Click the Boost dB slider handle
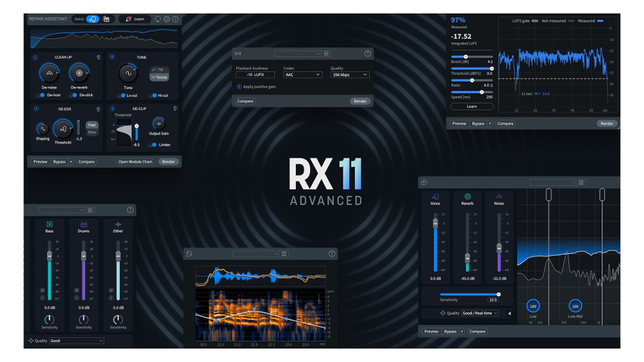This screenshot has width=644, height=362. tap(466, 57)
